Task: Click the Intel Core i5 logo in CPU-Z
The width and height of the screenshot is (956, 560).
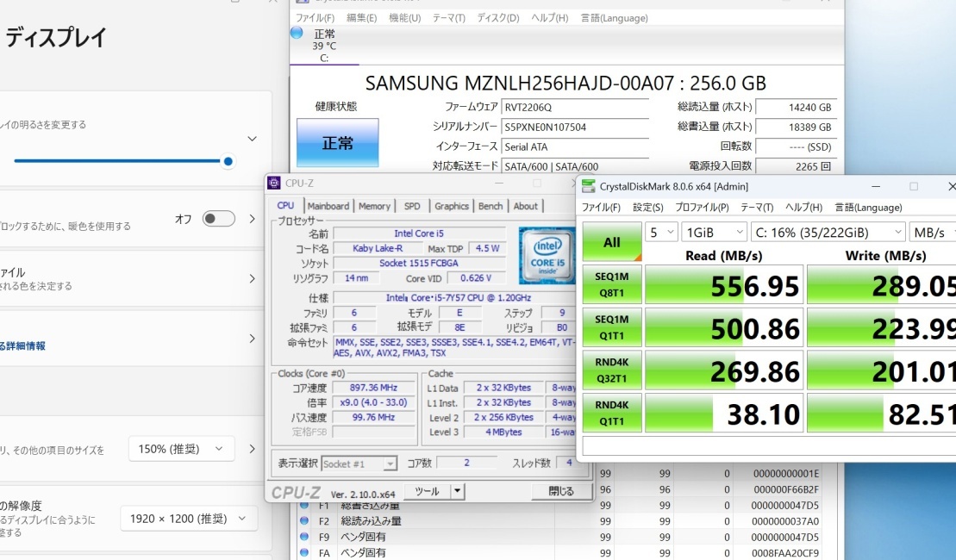Action: (547, 255)
